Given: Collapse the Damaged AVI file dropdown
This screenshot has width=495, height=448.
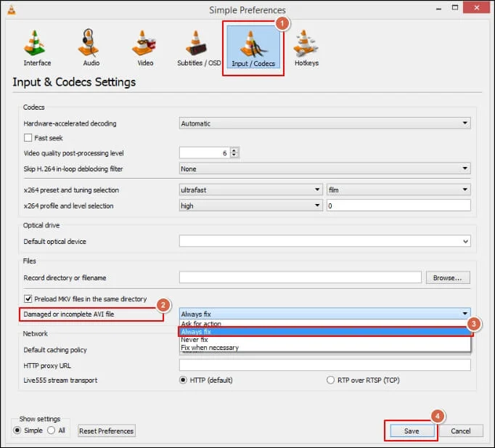Looking at the screenshot, I should [325, 314].
